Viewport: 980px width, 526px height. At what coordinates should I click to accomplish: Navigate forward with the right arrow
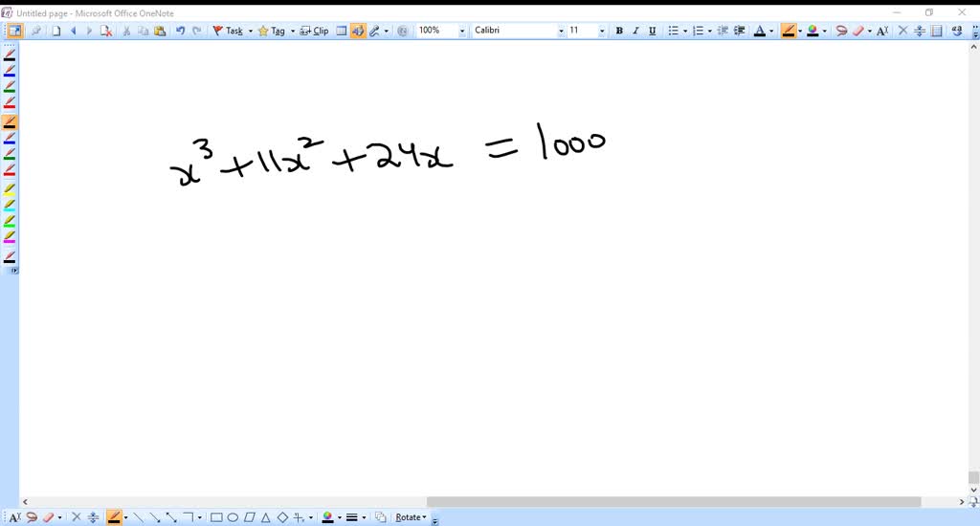click(x=89, y=31)
